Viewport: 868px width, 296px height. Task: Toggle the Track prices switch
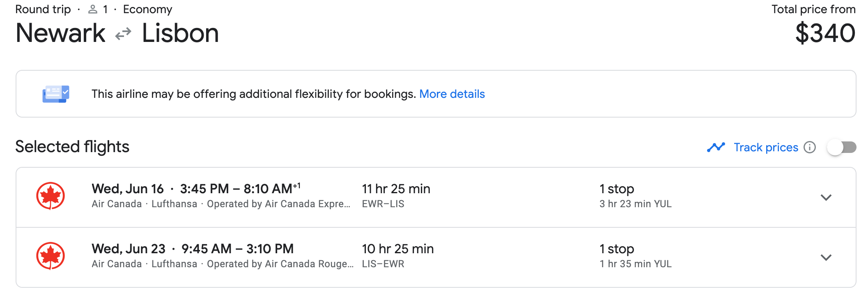pyautogui.click(x=842, y=147)
